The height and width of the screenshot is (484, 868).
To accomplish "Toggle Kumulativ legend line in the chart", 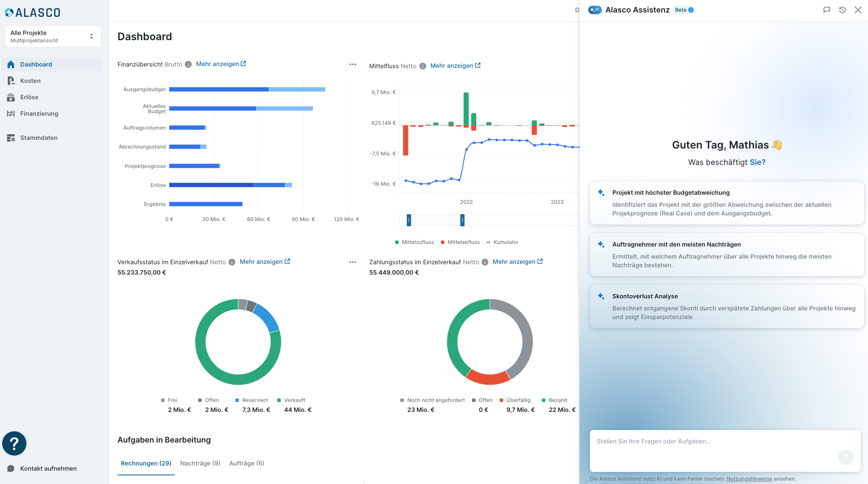I will tap(502, 242).
